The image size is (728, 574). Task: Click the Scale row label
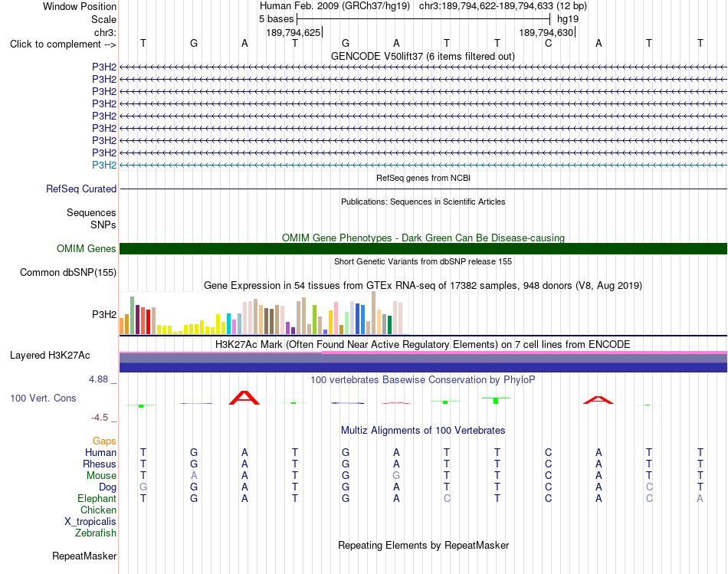(x=103, y=19)
